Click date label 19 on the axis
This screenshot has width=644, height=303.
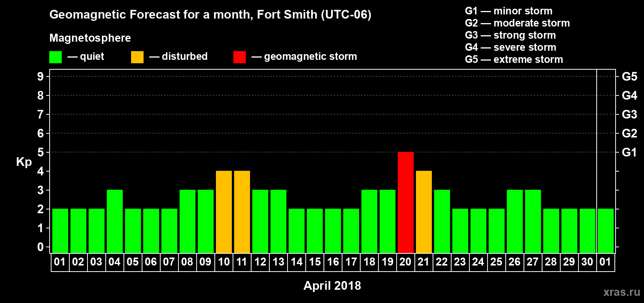tap(388, 262)
